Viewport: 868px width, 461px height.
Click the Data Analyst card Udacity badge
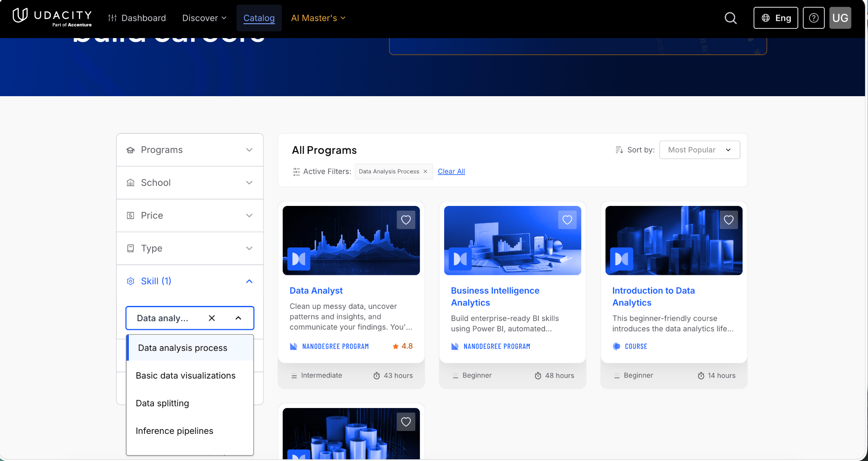(x=299, y=259)
